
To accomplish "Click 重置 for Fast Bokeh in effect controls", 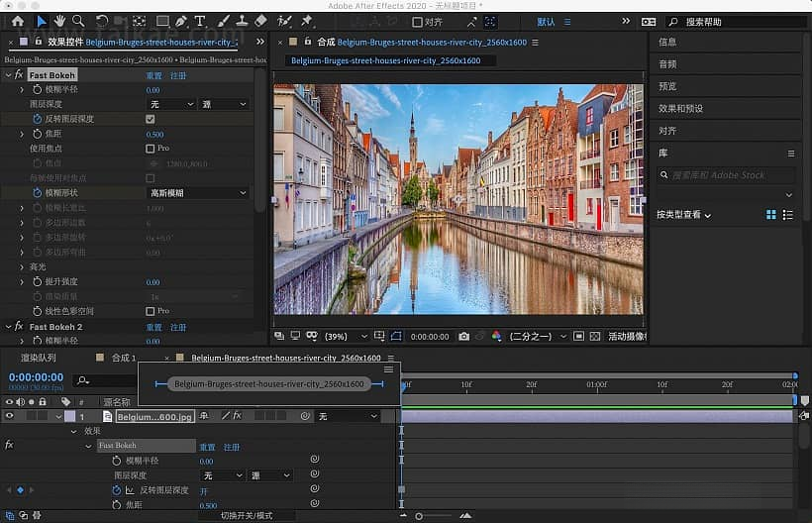I will [x=153, y=76].
